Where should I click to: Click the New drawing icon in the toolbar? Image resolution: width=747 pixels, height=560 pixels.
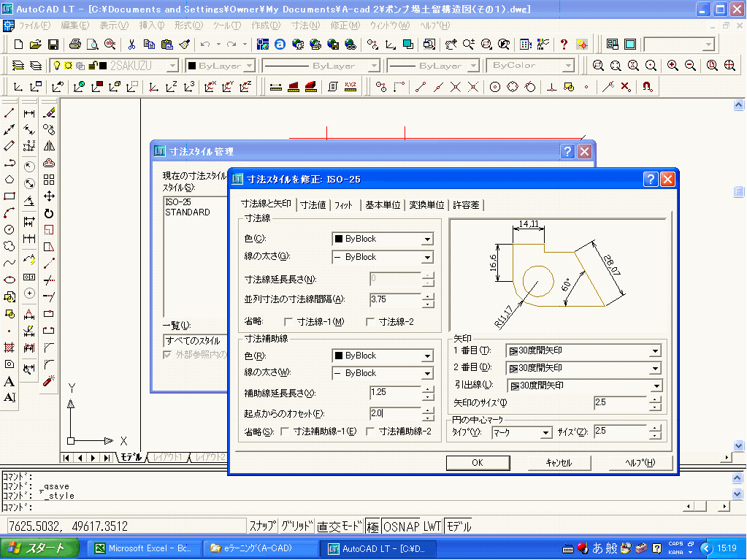click(x=18, y=45)
